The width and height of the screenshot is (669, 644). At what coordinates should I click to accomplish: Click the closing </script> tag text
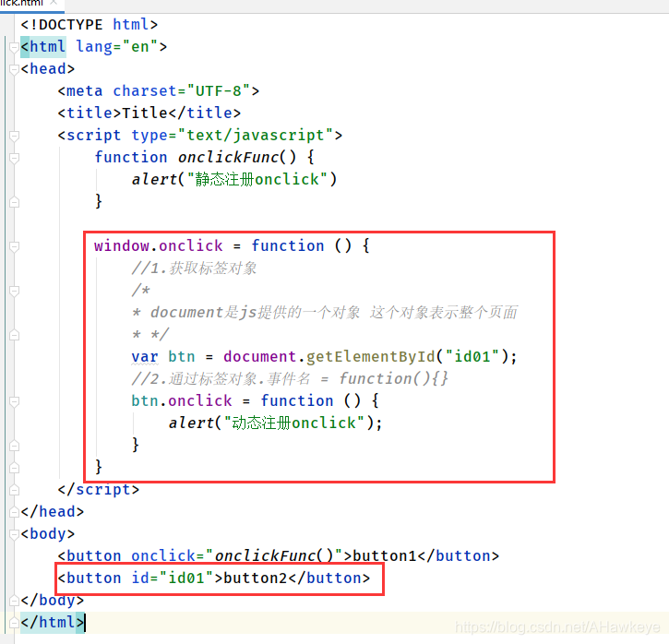click(x=99, y=489)
